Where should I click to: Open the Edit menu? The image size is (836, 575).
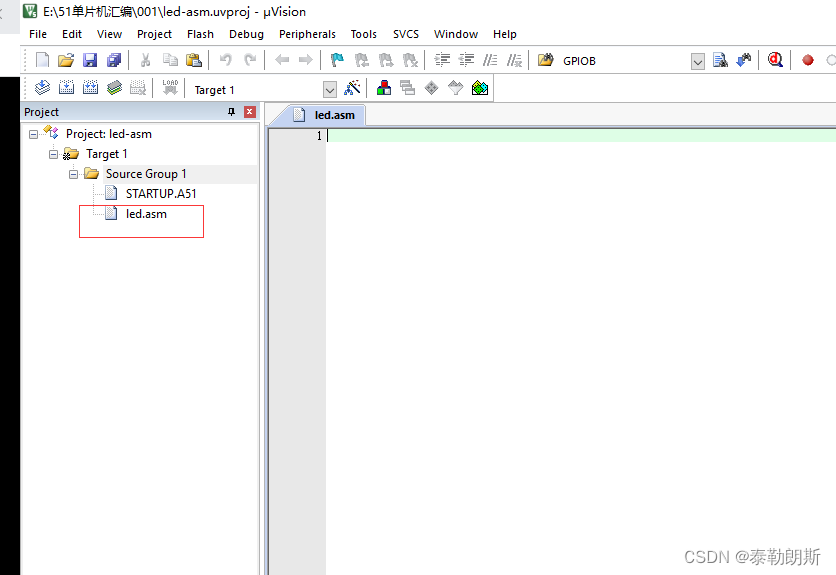tap(71, 34)
